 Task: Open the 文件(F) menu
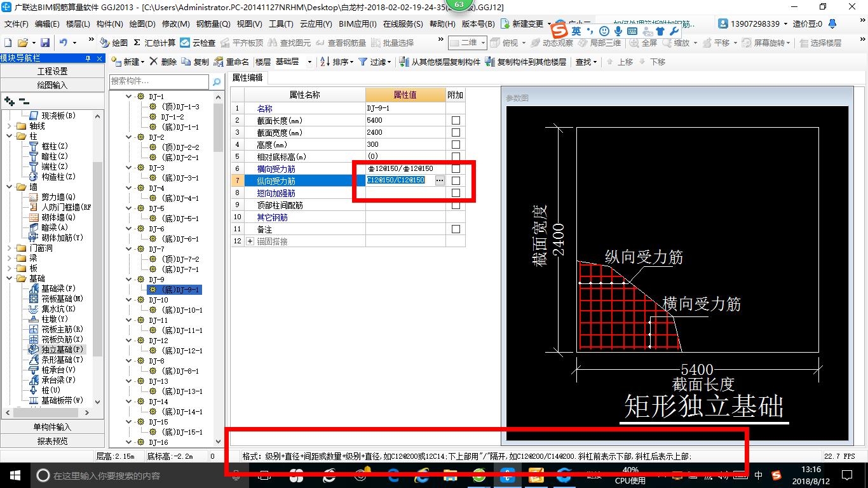(17, 24)
